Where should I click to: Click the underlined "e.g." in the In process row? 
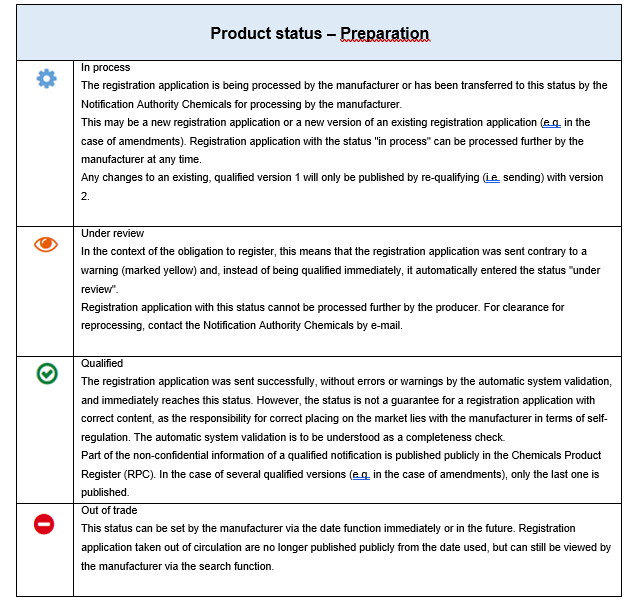(x=552, y=122)
